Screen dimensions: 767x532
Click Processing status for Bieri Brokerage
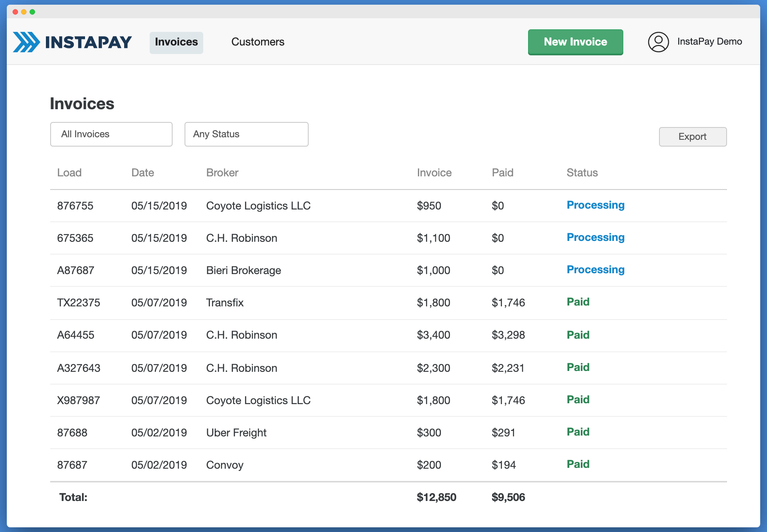[x=596, y=270]
